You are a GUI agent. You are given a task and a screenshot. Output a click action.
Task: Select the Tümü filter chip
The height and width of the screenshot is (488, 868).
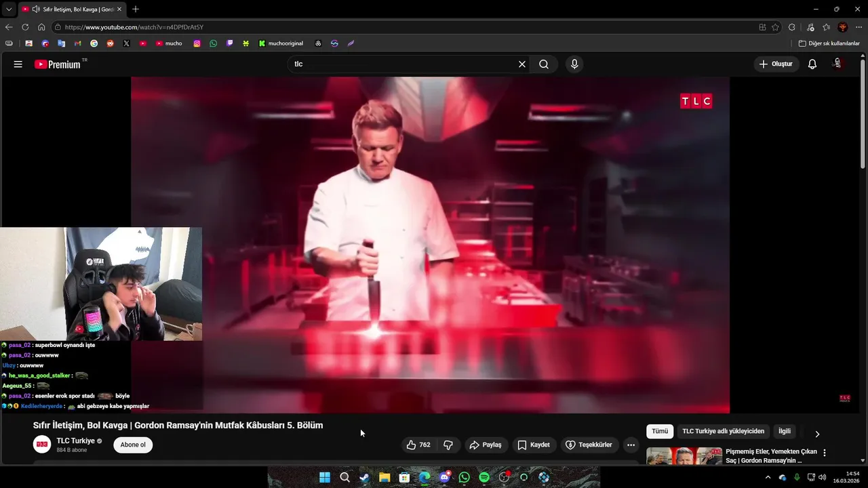click(x=660, y=431)
